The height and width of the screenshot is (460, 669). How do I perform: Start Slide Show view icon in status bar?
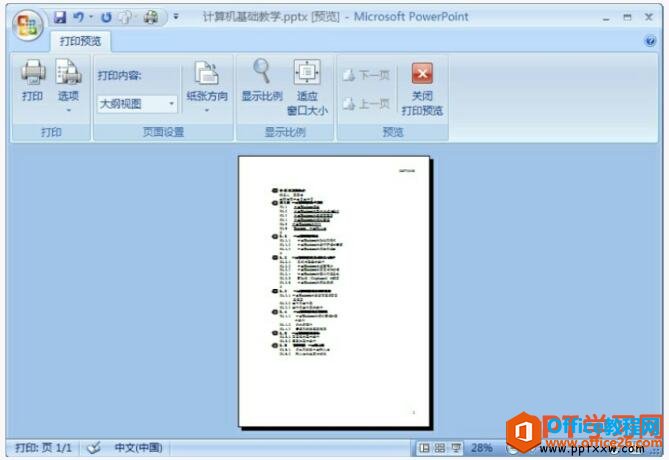(456, 448)
